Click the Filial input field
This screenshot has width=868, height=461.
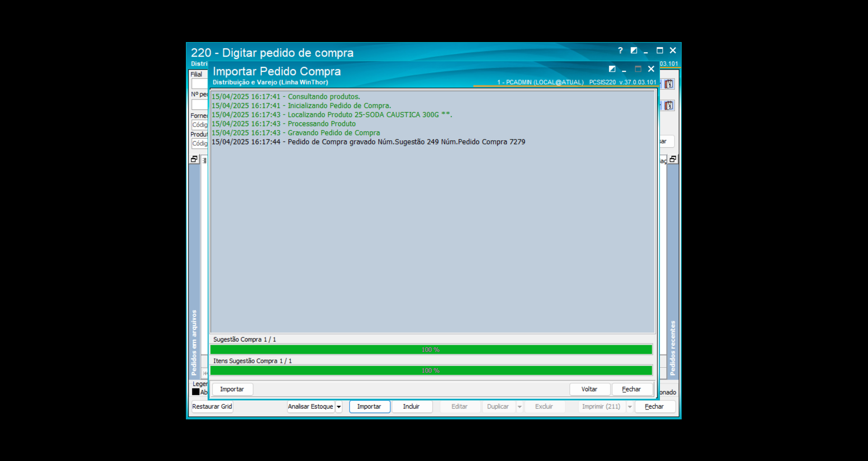199,84
